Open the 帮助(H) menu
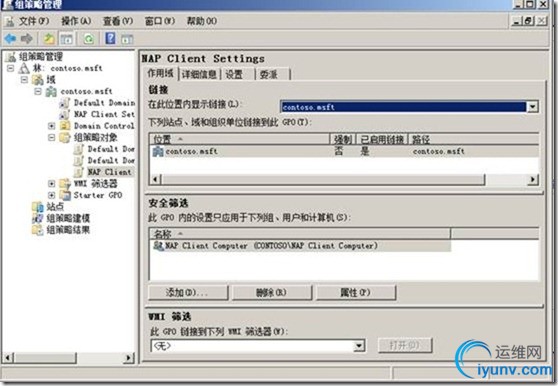The height and width of the screenshot is (386, 558). pyautogui.click(x=202, y=21)
